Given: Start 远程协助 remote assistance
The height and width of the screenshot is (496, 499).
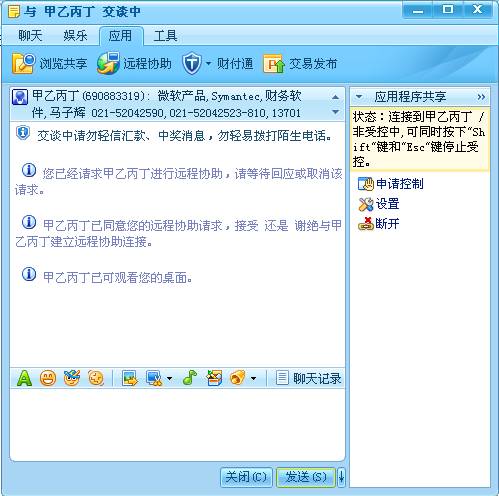Looking at the screenshot, I should (x=134, y=63).
